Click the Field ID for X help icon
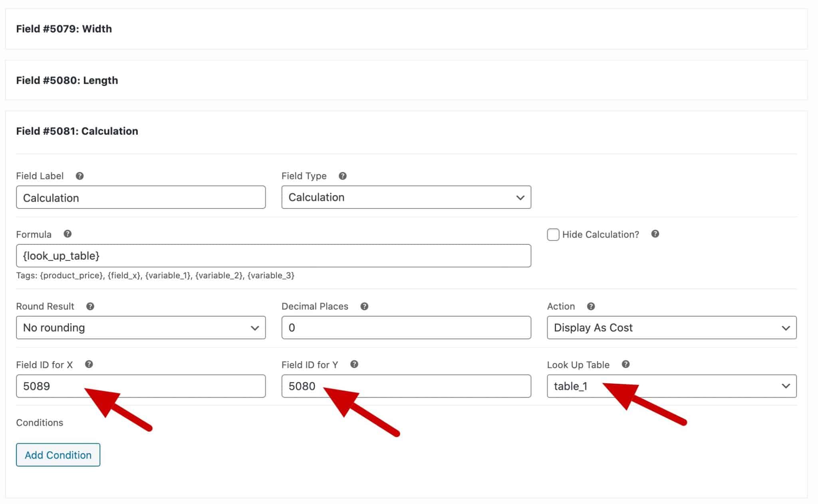Screen dimensions: 818x504 tap(89, 364)
